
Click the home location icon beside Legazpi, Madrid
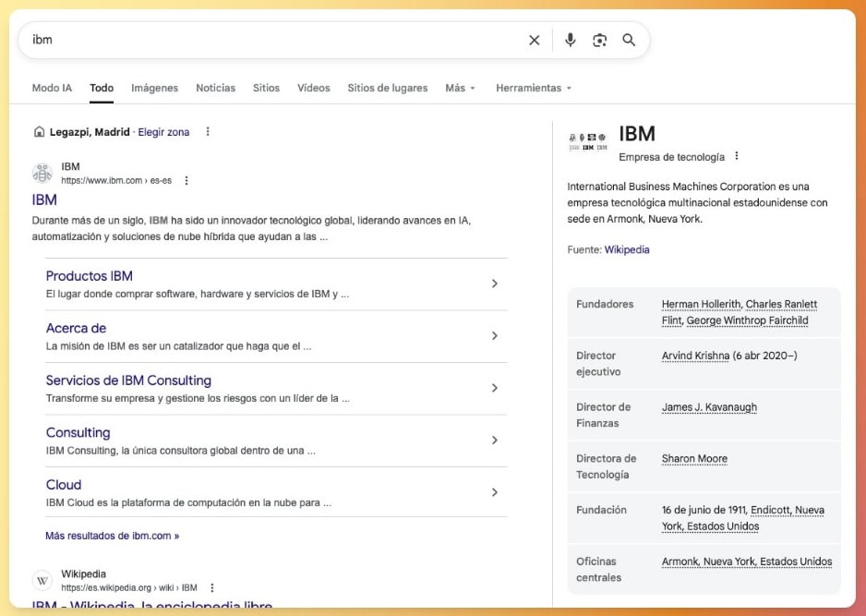point(39,131)
